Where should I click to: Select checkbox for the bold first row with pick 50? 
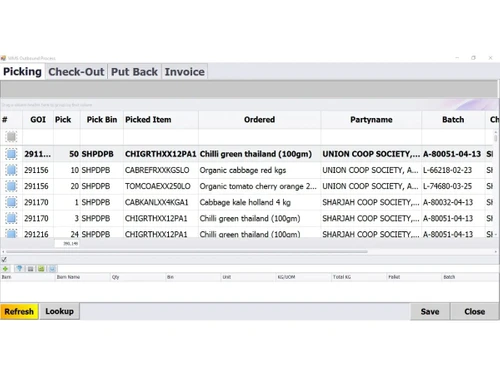coord(11,154)
